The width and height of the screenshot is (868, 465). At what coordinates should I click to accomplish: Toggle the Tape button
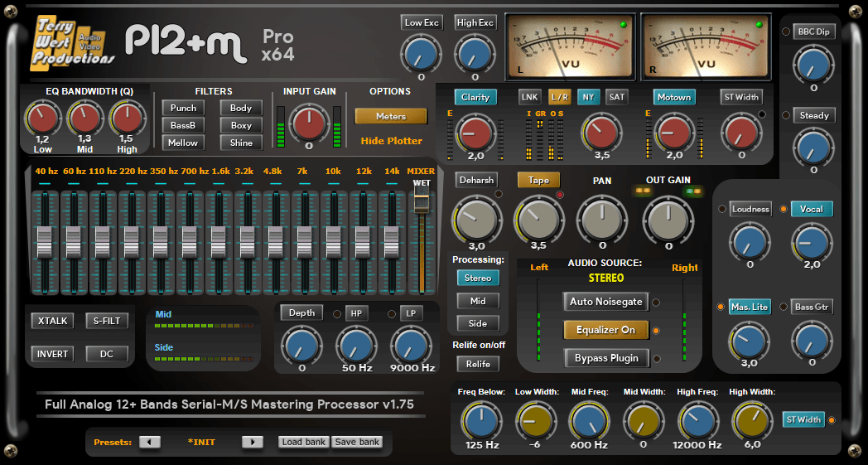pyautogui.click(x=538, y=180)
